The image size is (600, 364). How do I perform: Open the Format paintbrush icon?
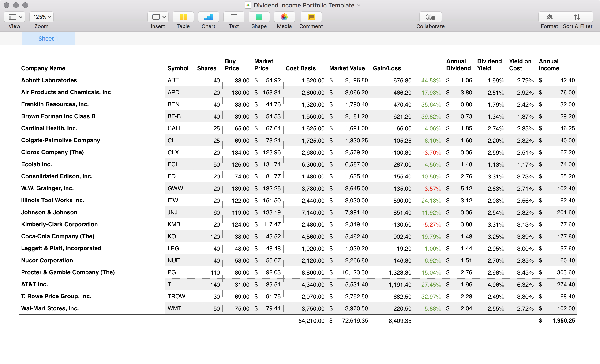pyautogui.click(x=549, y=17)
